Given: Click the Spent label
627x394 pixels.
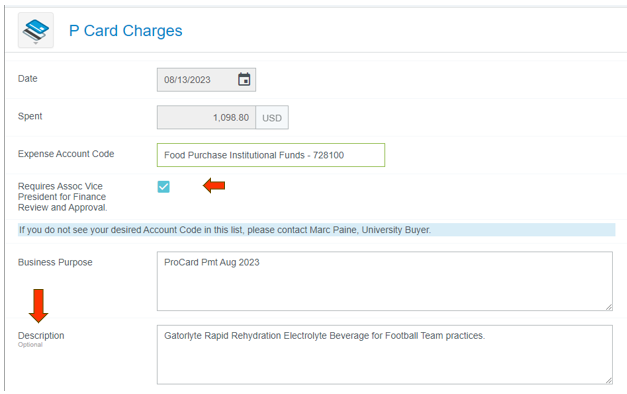Looking at the screenshot, I should pyautogui.click(x=30, y=116).
